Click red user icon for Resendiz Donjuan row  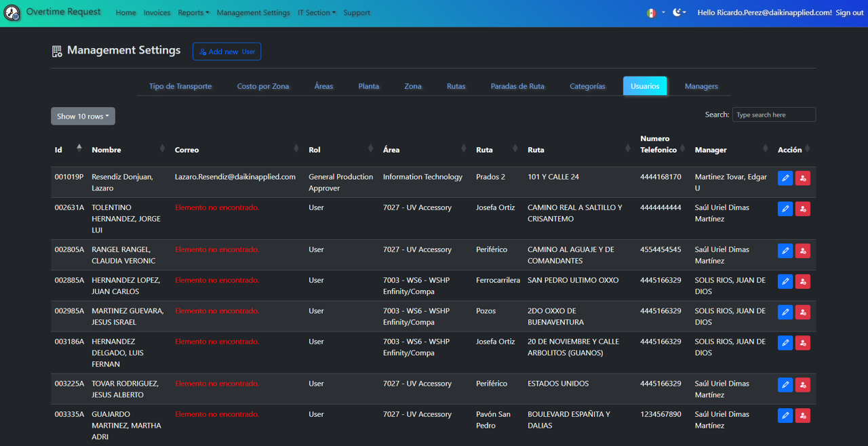(802, 178)
